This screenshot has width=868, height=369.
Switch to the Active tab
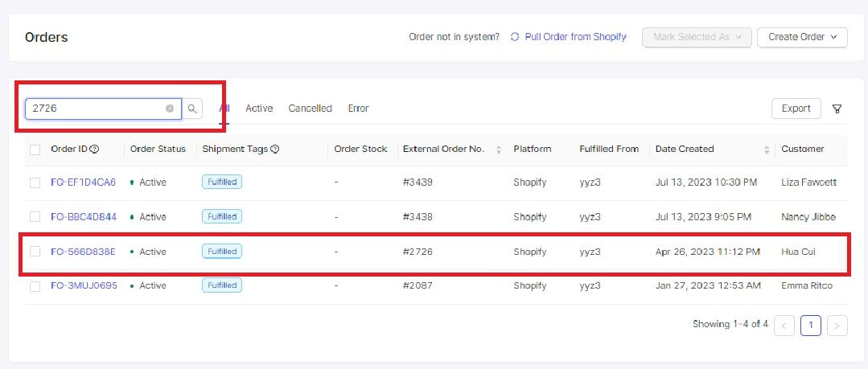pyautogui.click(x=259, y=109)
